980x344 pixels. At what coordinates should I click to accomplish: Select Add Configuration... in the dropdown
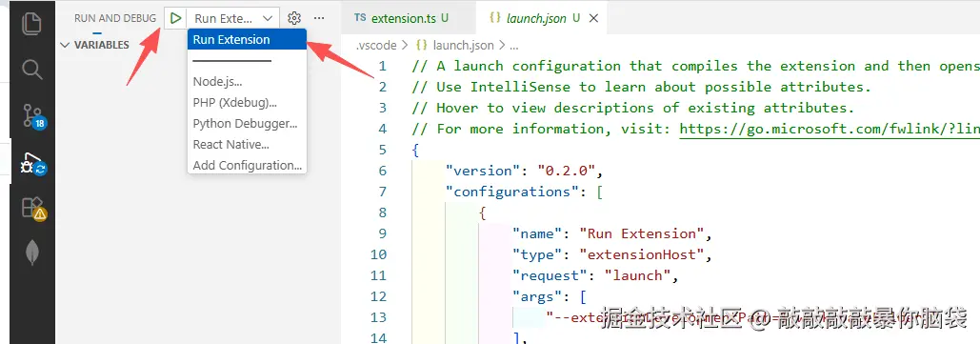[x=247, y=166]
